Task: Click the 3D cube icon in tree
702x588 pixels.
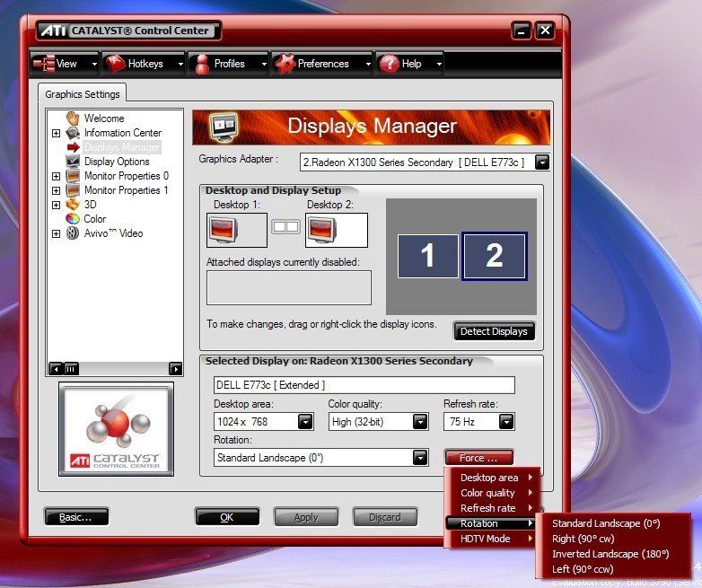Action: click(x=73, y=205)
